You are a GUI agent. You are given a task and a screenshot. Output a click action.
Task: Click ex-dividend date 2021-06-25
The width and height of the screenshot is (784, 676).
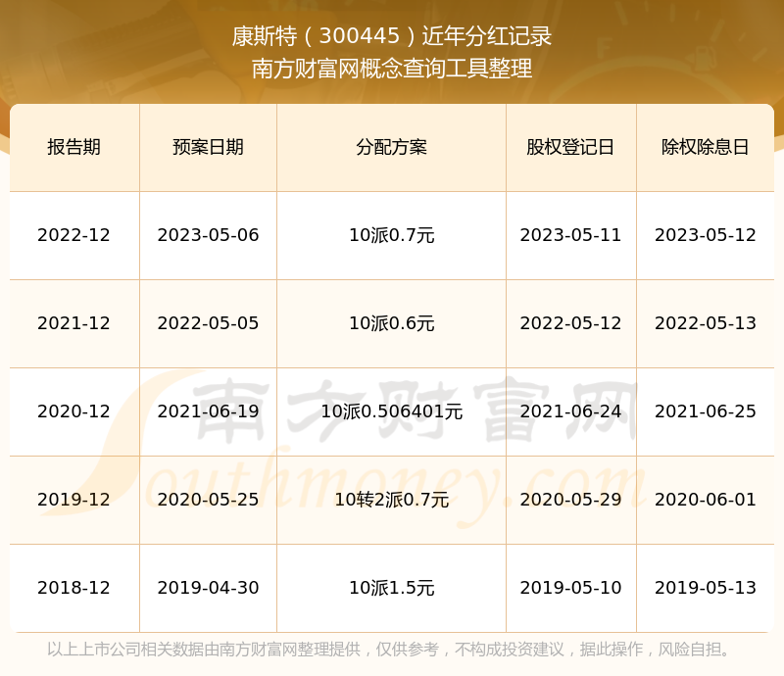pyautogui.click(x=705, y=411)
